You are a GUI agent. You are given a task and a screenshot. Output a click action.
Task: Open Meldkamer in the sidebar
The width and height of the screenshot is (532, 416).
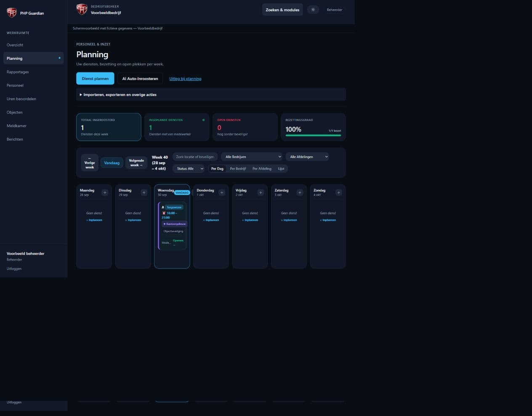pos(33,126)
